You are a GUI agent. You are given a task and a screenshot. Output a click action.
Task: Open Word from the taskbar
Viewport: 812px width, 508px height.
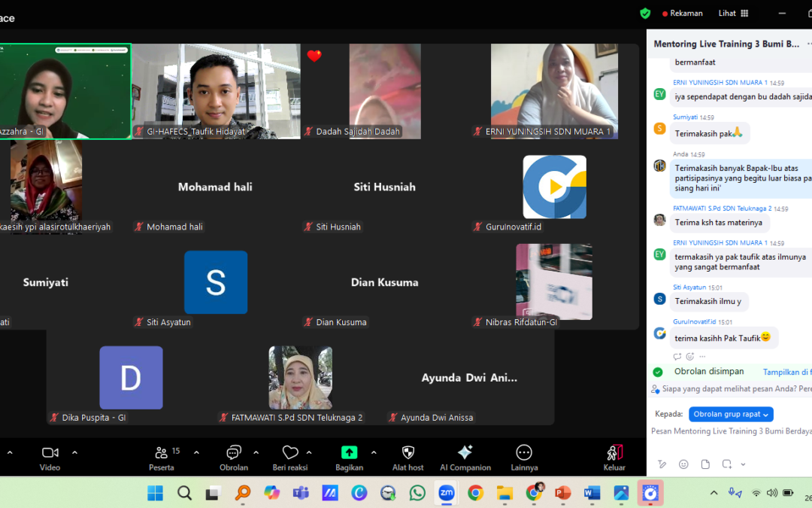pos(592,493)
